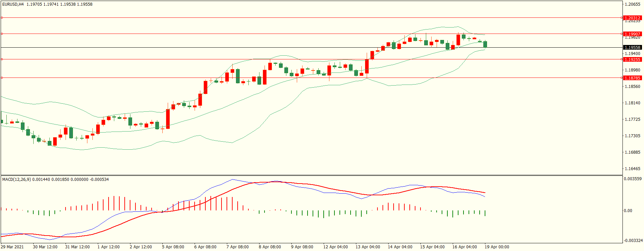
Task: Click the 1.16465 price axis label
Action: 632,169
